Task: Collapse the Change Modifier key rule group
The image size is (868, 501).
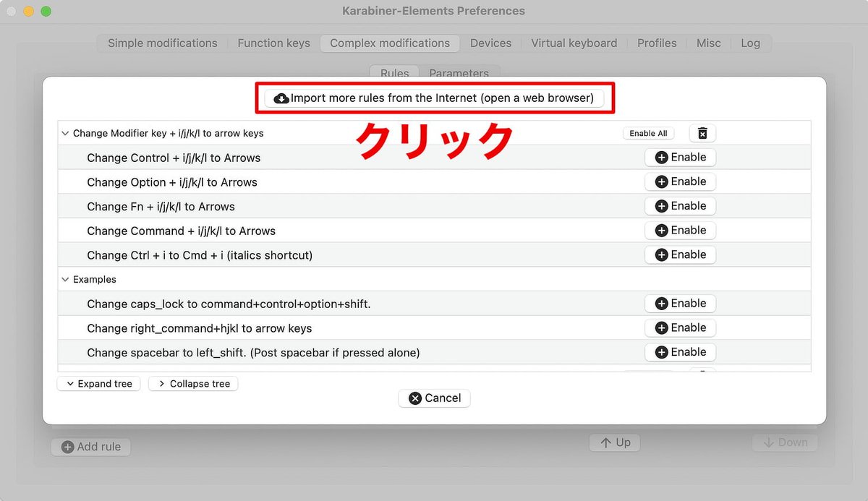Action: coord(65,133)
